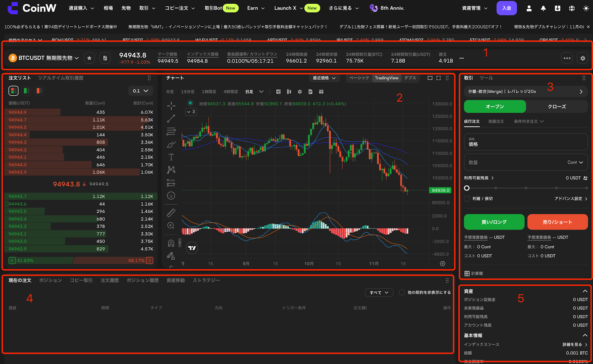This screenshot has height=364, width=593.
Task: Select the crosshair cursor chart tool
Action: point(171,106)
